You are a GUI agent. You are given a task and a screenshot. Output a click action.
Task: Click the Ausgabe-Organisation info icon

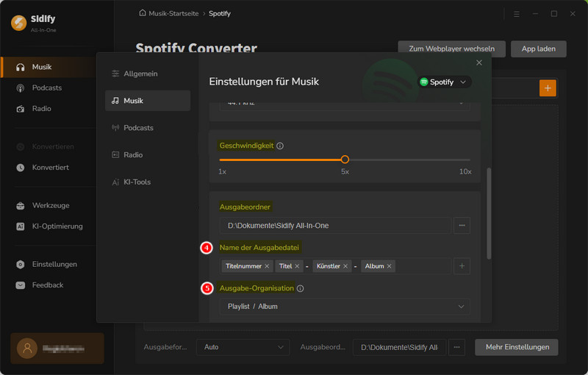click(x=301, y=289)
